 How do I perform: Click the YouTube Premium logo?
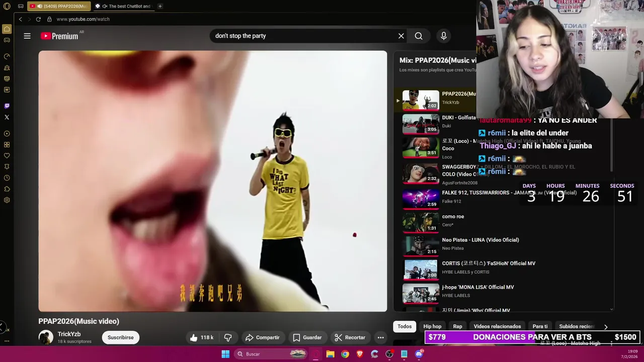point(59,36)
